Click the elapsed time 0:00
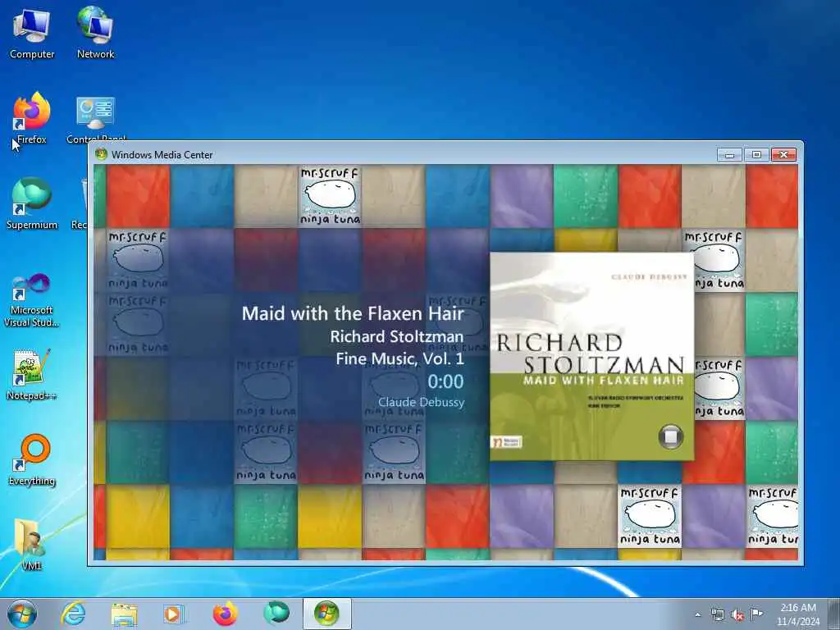 445,381
